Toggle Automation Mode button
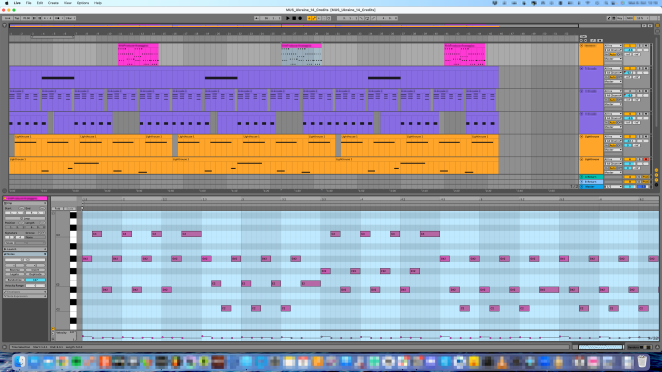 point(592,40)
